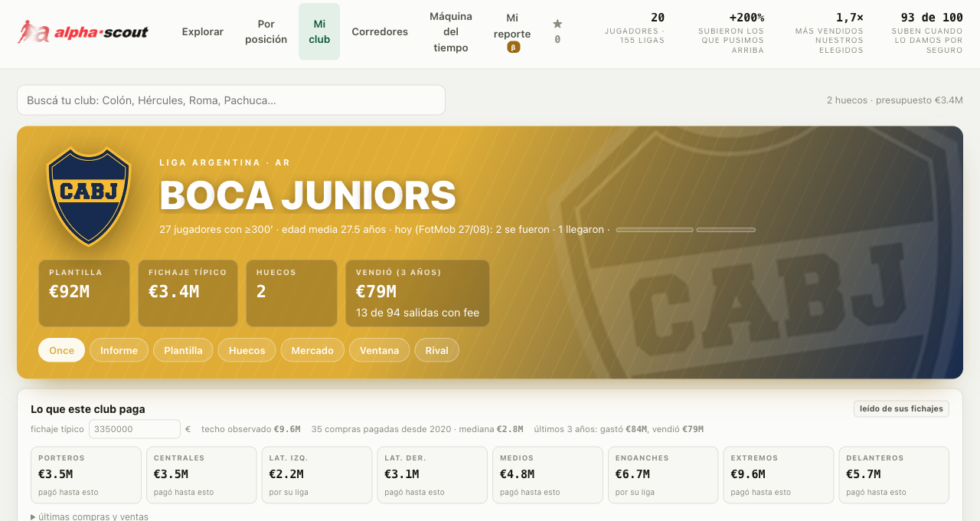Open the star favorites counter
The width and height of the screenshot is (980, 521).
(557, 31)
